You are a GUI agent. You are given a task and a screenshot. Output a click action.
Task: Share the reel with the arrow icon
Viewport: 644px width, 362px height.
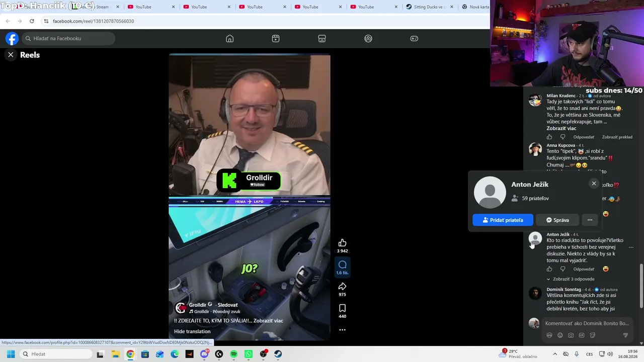point(343,287)
